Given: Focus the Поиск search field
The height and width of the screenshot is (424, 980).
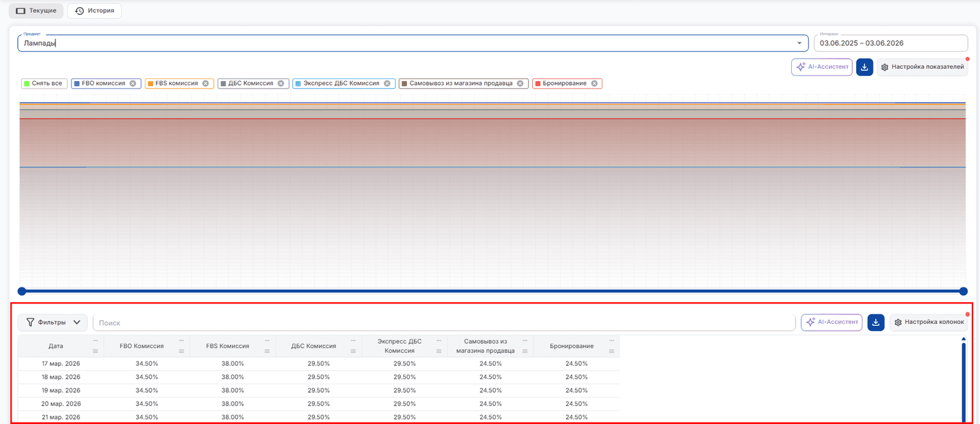Looking at the screenshot, I should [x=444, y=323].
